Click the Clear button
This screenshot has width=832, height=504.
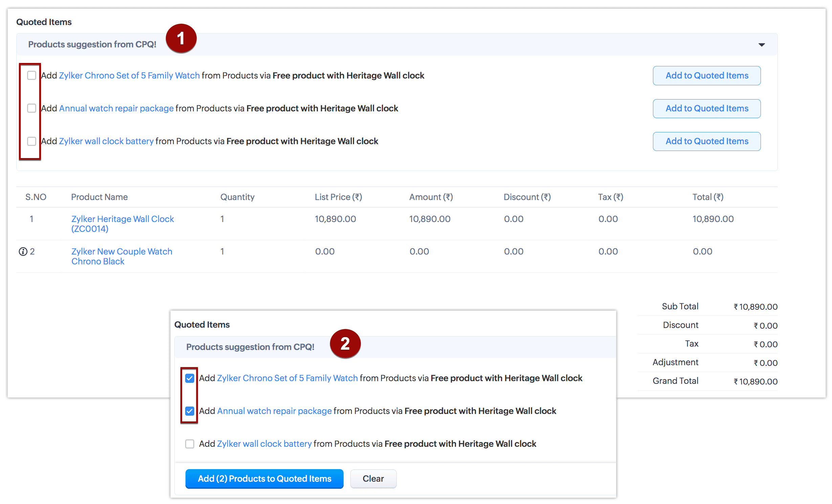[x=373, y=479]
